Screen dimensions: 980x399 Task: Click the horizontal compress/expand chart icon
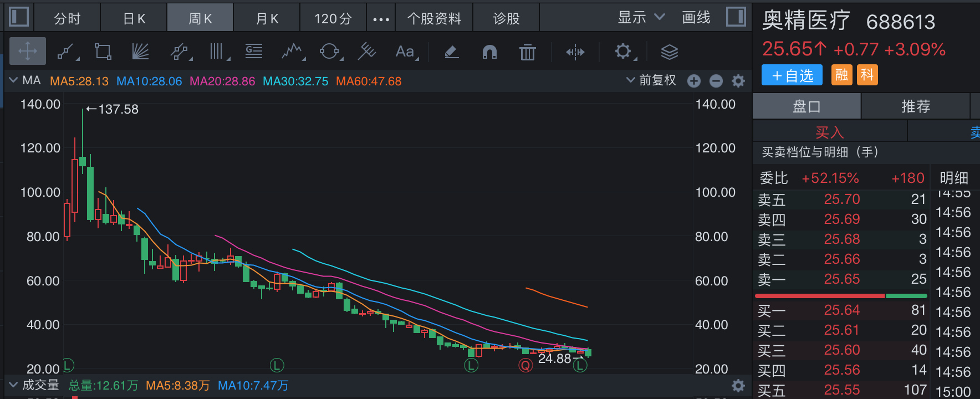575,52
